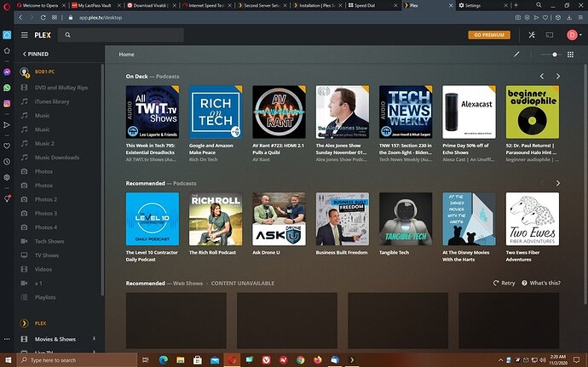Open the Photos 4 library
This screenshot has width=588, height=367.
pos(46,227)
